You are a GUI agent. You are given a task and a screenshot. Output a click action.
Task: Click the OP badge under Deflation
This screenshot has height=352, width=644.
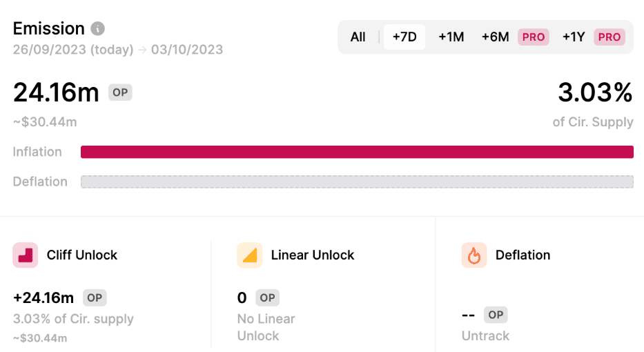tap(495, 315)
